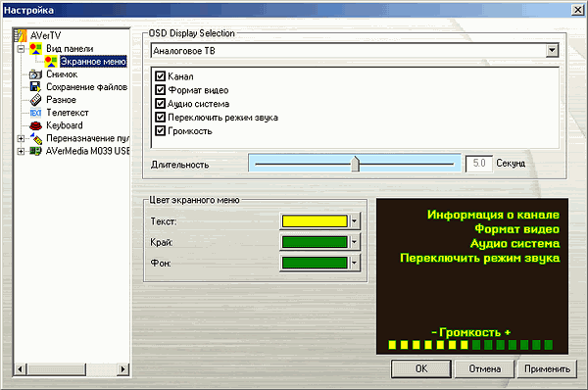Click the green Край color swatch
588x390 pixels.
[315, 242]
